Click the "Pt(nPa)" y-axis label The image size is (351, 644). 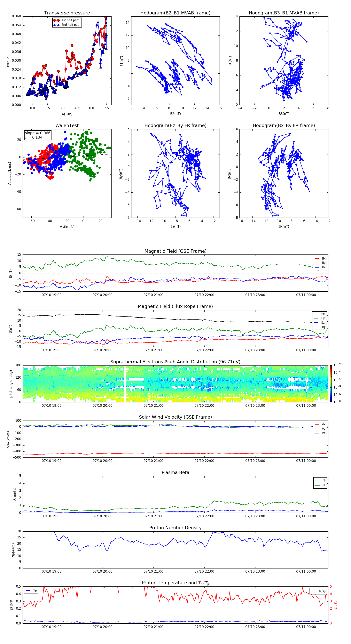(8, 61)
